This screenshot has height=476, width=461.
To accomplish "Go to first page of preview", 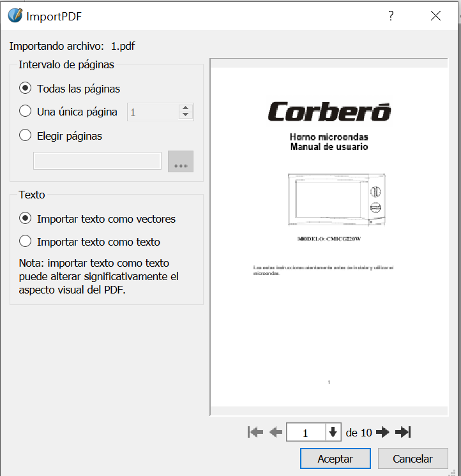I will pos(255,432).
